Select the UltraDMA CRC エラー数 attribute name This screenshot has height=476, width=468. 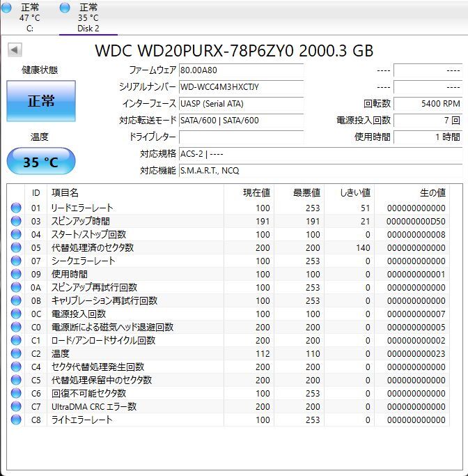tap(94, 406)
